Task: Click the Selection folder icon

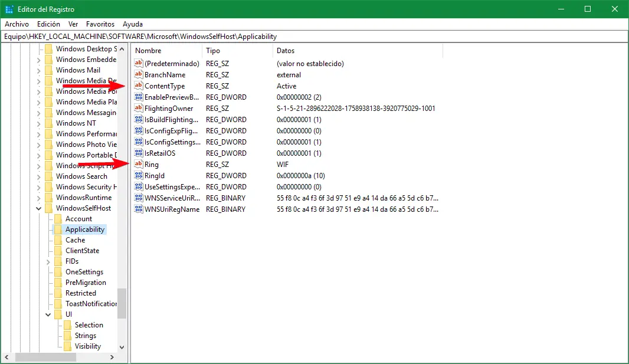Action: click(67, 325)
